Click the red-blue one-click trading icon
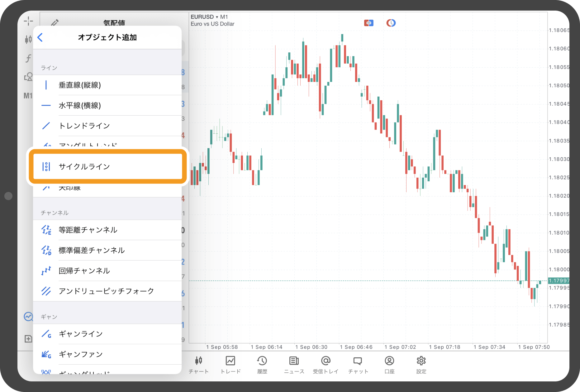The width and height of the screenshot is (580, 392). tap(369, 23)
